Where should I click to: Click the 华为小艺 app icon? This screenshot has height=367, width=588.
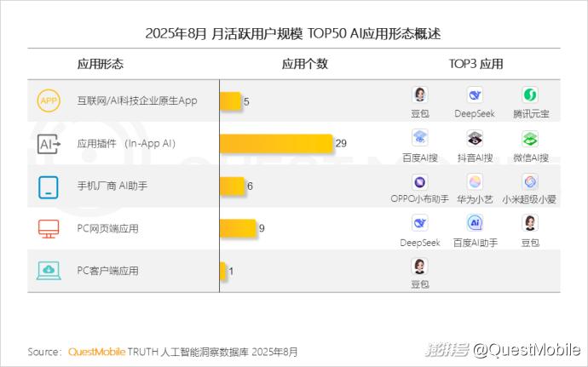(475, 181)
